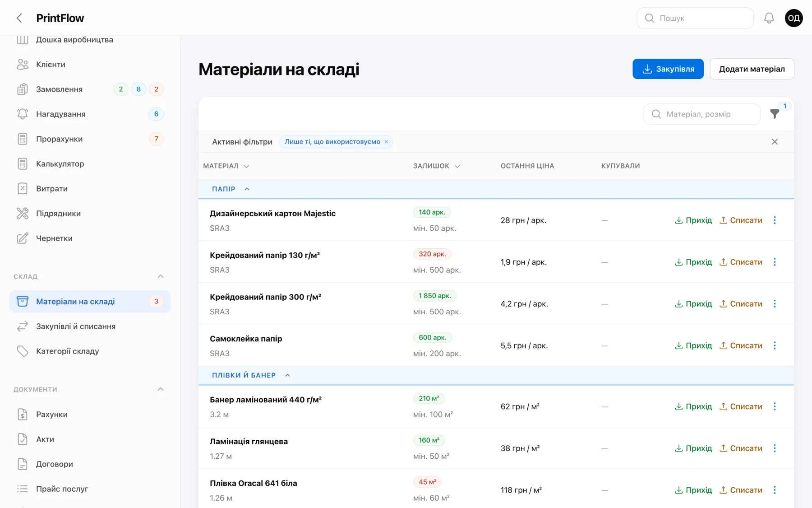Click Прихід for Самоклейка папір

pyautogui.click(x=693, y=345)
